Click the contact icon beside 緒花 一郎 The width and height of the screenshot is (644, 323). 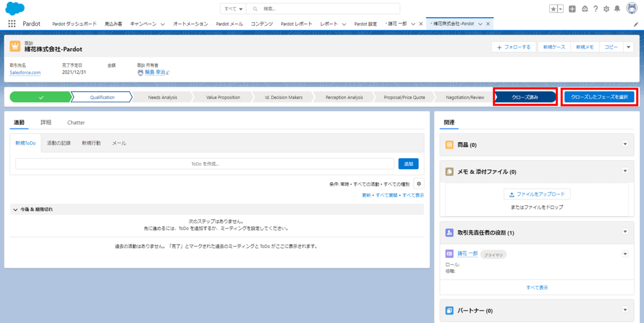tap(449, 254)
